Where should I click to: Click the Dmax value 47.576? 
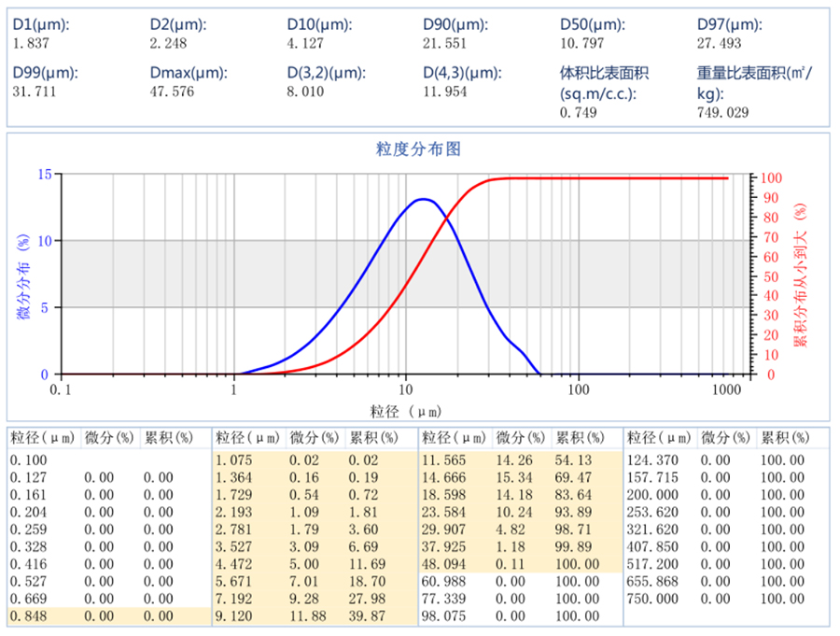[x=171, y=92]
